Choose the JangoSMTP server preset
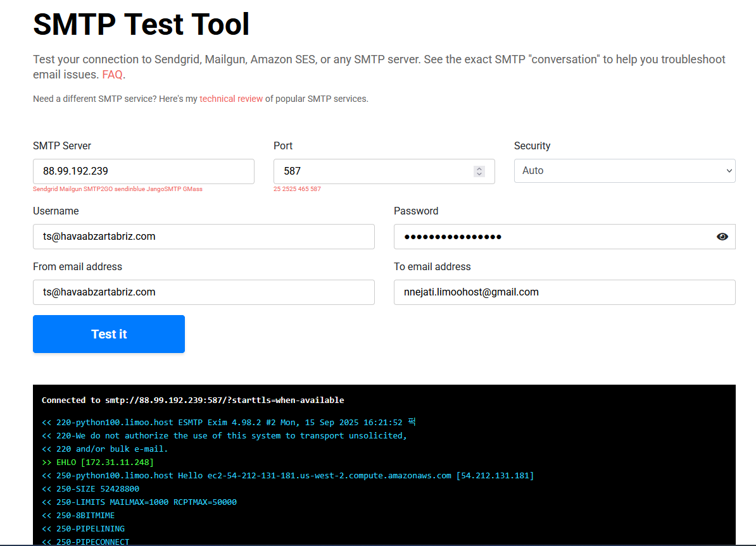Image resolution: width=756 pixels, height=546 pixels. pyautogui.click(x=164, y=189)
